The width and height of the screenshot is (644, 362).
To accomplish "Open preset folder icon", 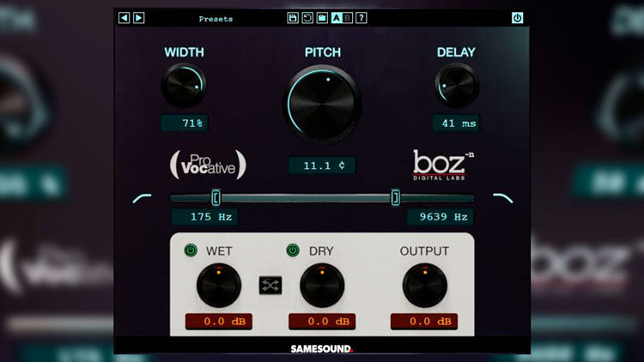I will [x=322, y=18].
